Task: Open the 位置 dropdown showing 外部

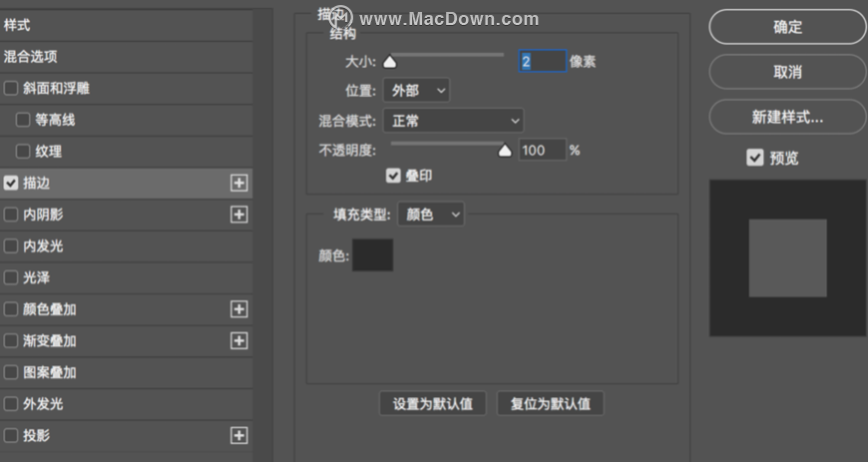Action: pyautogui.click(x=416, y=90)
